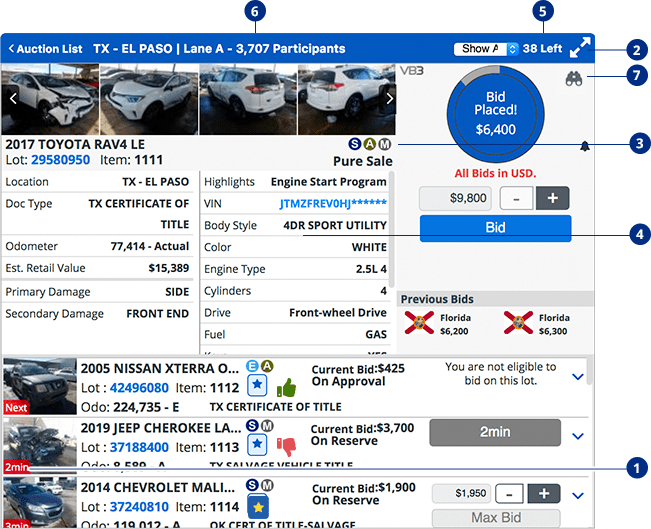Expand auction panel to full screen

pyautogui.click(x=580, y=47)
